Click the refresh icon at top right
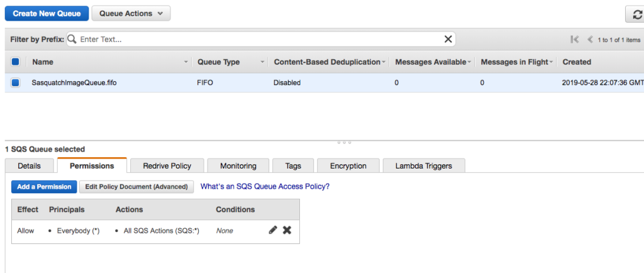The height and width of the screenshot is (273, 644). click(637, 14)
